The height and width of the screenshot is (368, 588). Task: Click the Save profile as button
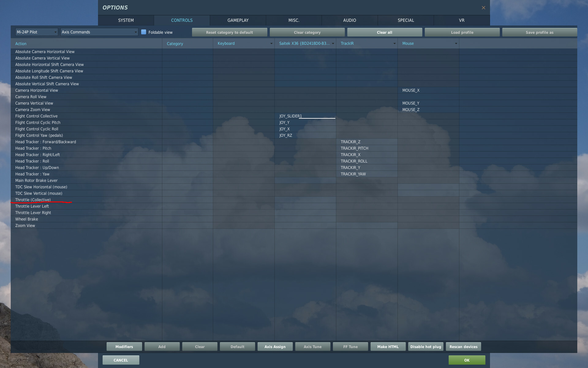tap(540, 32)
